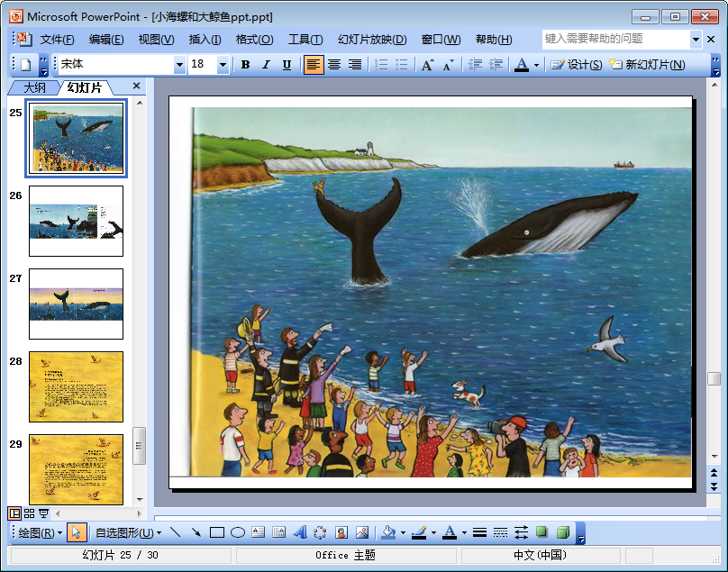Open the 幻灯片放映(D) menu
This screenshot has width=728, height=572.
coord(372,40)
